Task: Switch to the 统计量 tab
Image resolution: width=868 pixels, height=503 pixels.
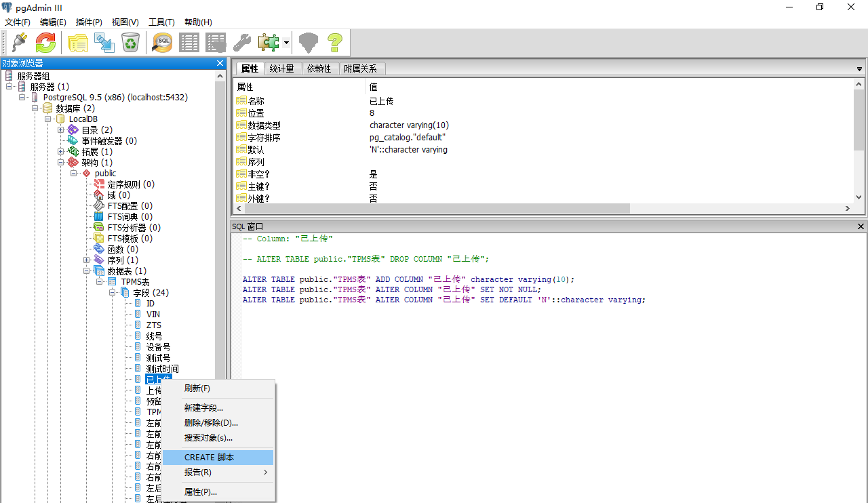Action: pos(282,68)
